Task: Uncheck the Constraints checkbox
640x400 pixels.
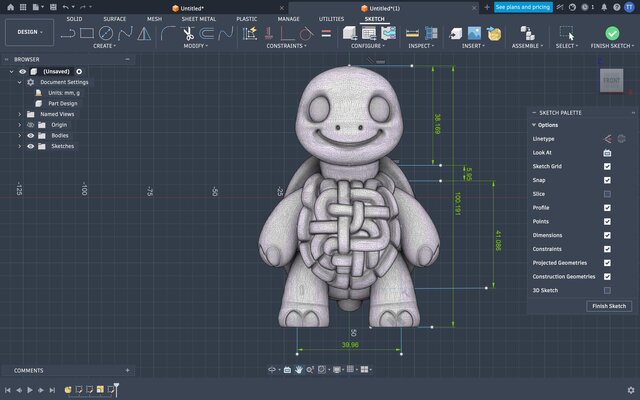Action: pyautogui.click(x=607, y=249)
